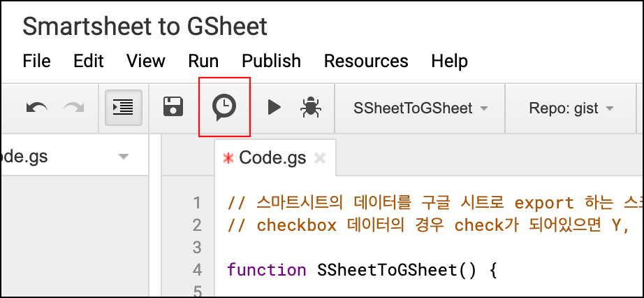Redo the last undone edit
This screenshot has height=298, width=644.
coord(73,108)
